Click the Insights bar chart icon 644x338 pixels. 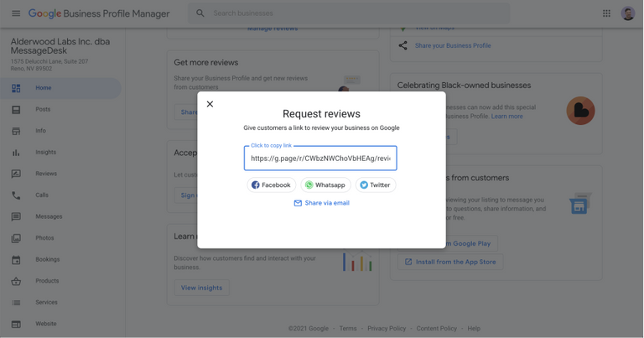click(16, 153)
